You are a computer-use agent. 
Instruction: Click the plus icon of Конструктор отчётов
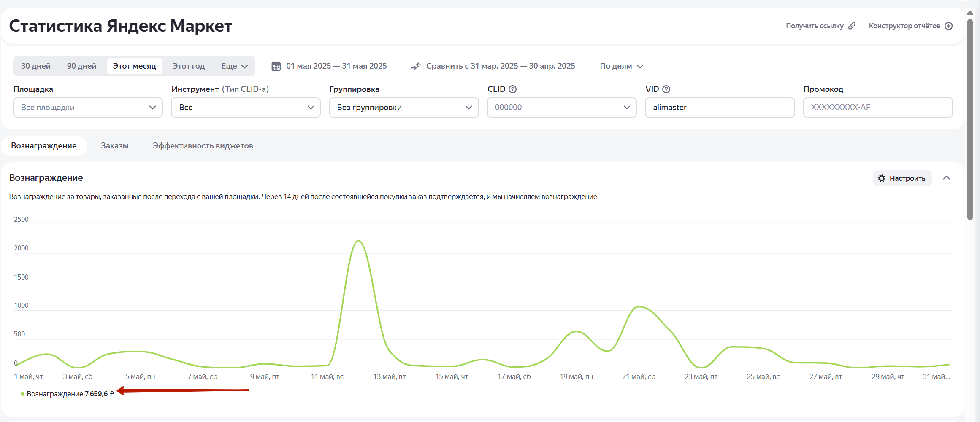click(x=949, y=26)
